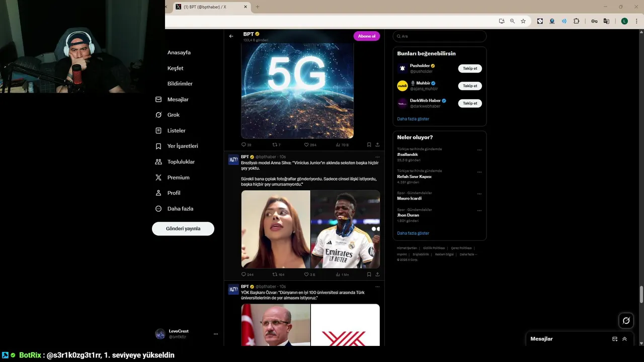Follow Pusholder with Takip et
This screenshot has width=644, height=362.
[470, 68]
